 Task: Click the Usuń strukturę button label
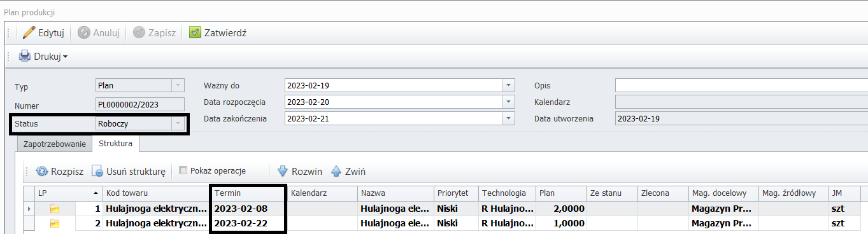tap(136, 171)
